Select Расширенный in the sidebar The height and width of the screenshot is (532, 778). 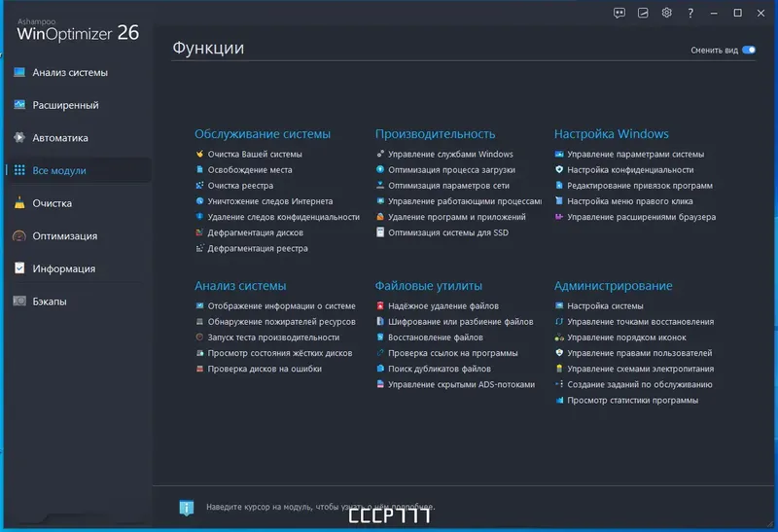65,105
